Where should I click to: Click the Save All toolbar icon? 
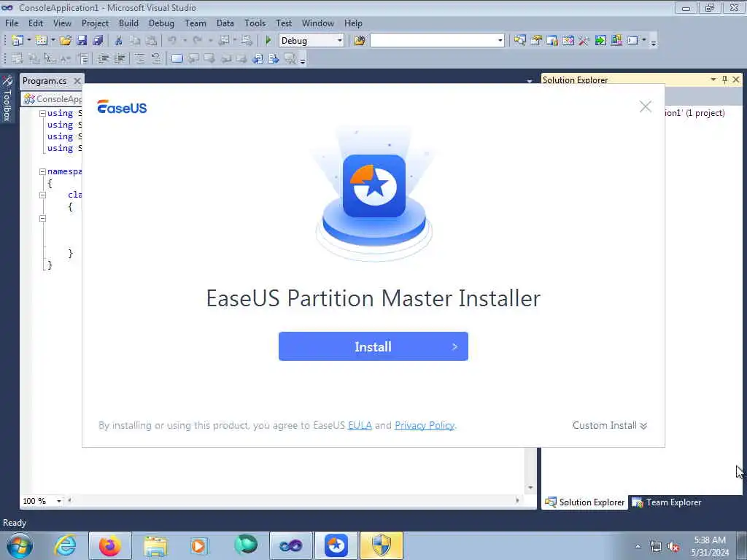pyautogui.click(x=98, y=41)
